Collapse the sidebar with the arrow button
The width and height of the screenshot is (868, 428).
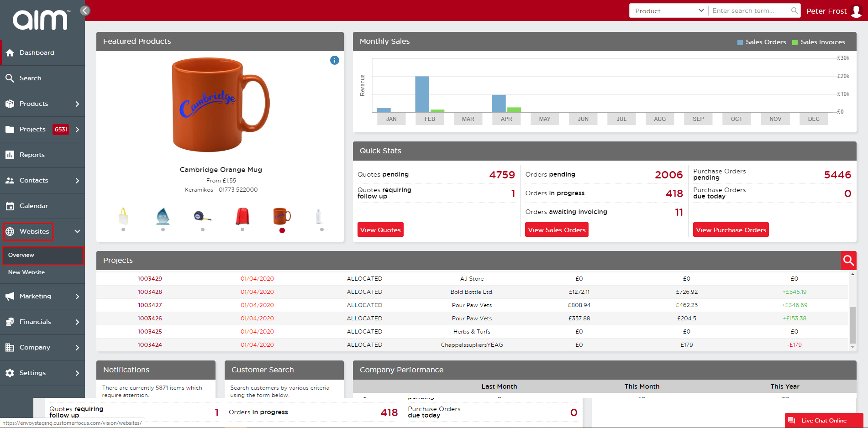pyautogui.click(x=85, y=10)
